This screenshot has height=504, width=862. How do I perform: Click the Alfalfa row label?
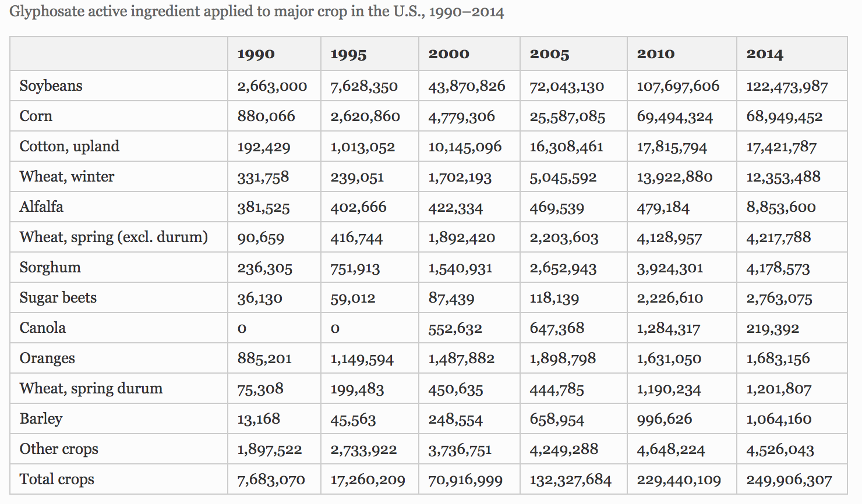click(x=41, y=207)
